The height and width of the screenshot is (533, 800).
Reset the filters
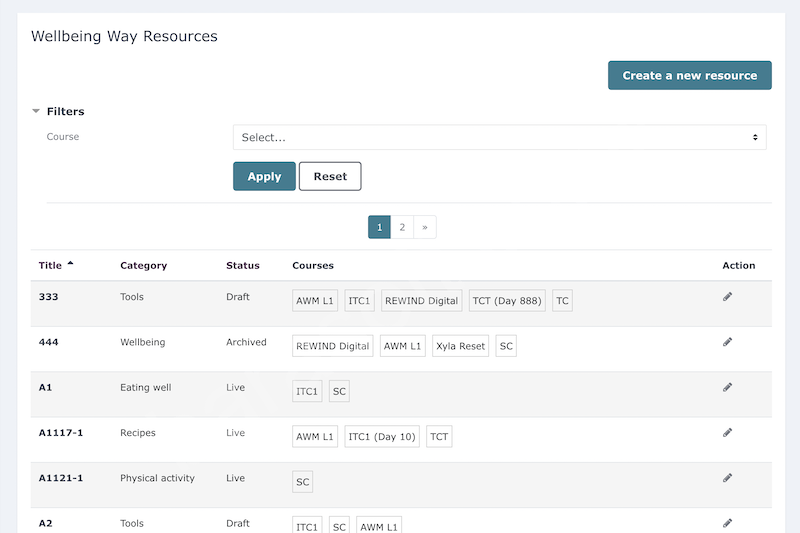pos(330,176)
